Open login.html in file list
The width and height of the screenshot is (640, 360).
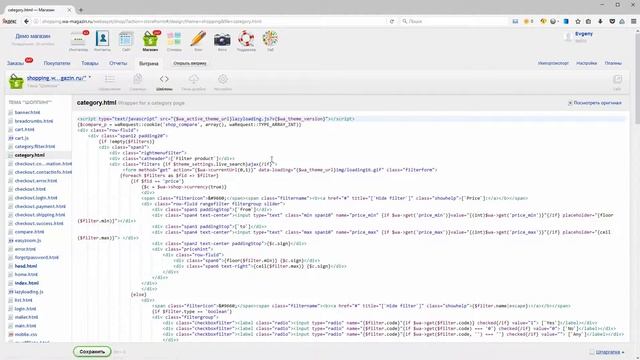pyautogui.click(x=25, y=309)
